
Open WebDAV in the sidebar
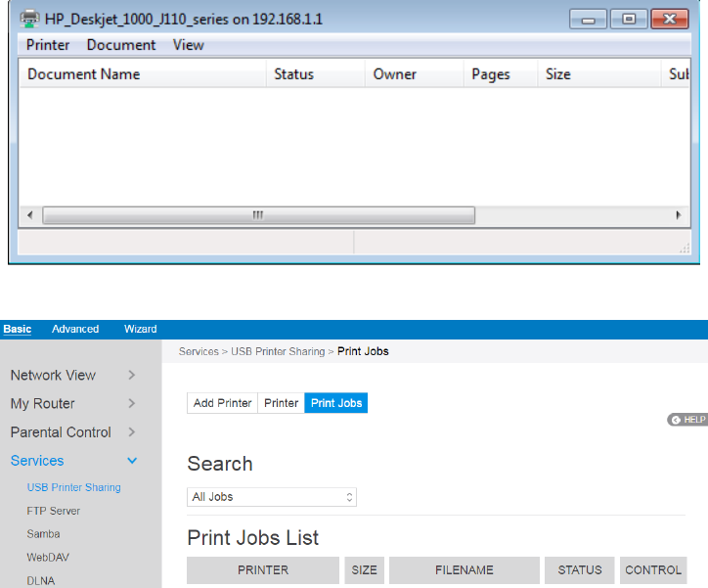[x=48, y=558]
